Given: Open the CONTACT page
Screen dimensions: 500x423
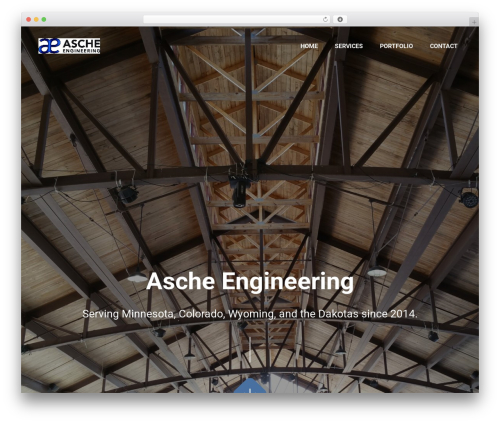Looking at the screenshot, I should [x=443, y=46].
